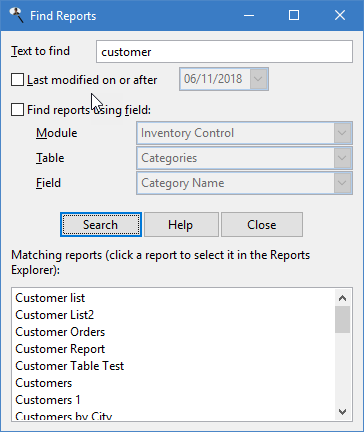The width and height of the screenshot is (364, 432).
Task: Open the date picker dropdown arrow
Action: tap(258, 79)
